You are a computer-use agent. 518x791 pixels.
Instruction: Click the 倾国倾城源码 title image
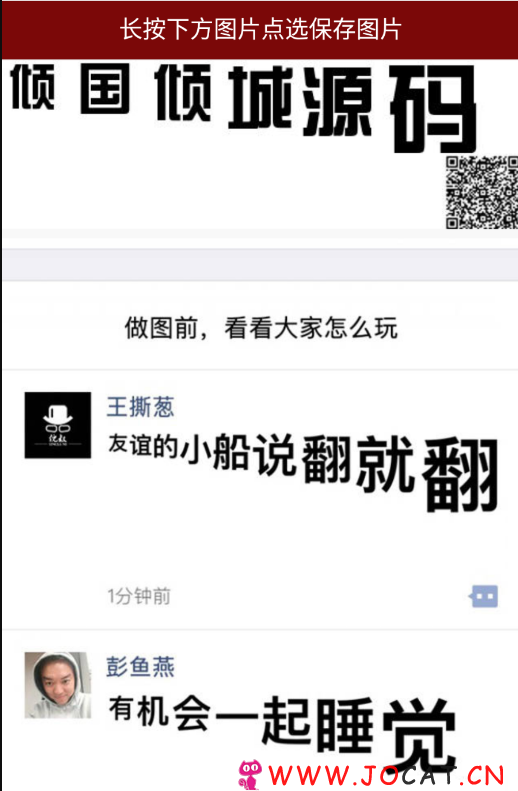pyautogui.click(x=244, y=107)
